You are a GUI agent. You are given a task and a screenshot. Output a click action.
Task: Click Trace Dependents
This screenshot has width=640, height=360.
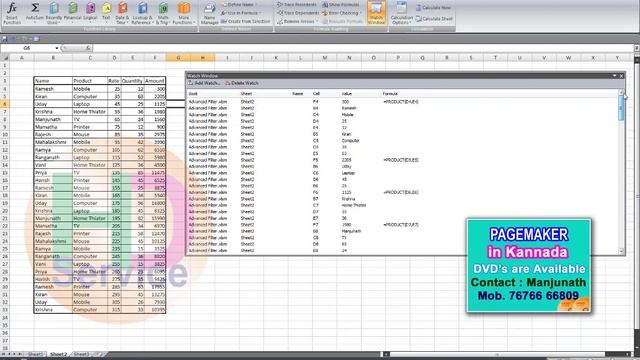pos(298,13)
